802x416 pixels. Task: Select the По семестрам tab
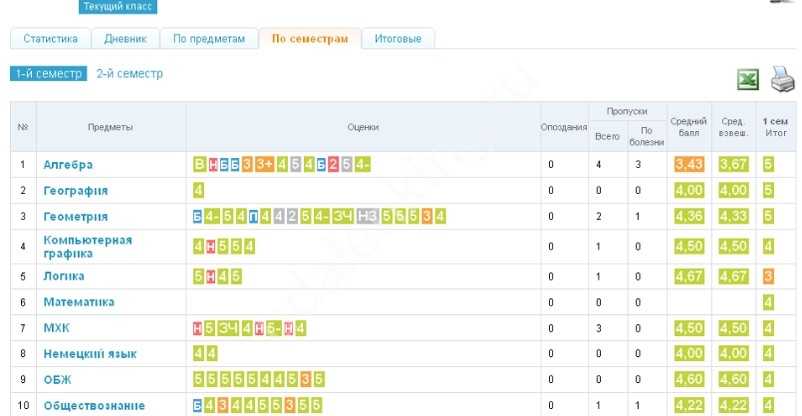point(310,39)
